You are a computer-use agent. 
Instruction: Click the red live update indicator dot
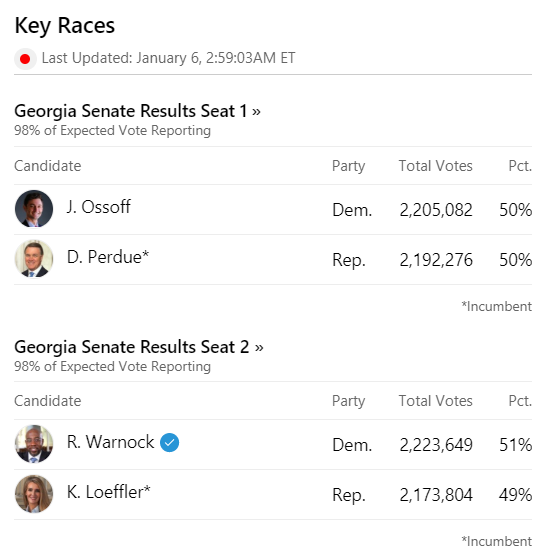point(25,59)
